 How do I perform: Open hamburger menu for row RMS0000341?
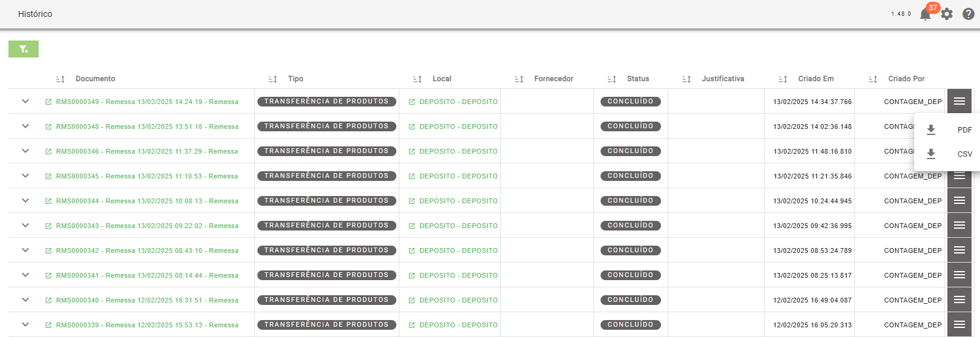[x=959, y=275]
